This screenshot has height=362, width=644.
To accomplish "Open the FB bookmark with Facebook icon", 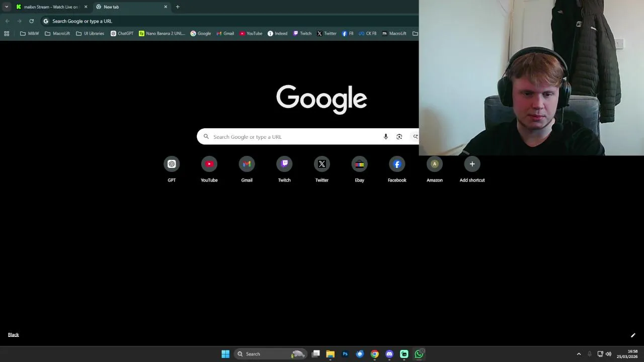I will click(x=348, y=34).
